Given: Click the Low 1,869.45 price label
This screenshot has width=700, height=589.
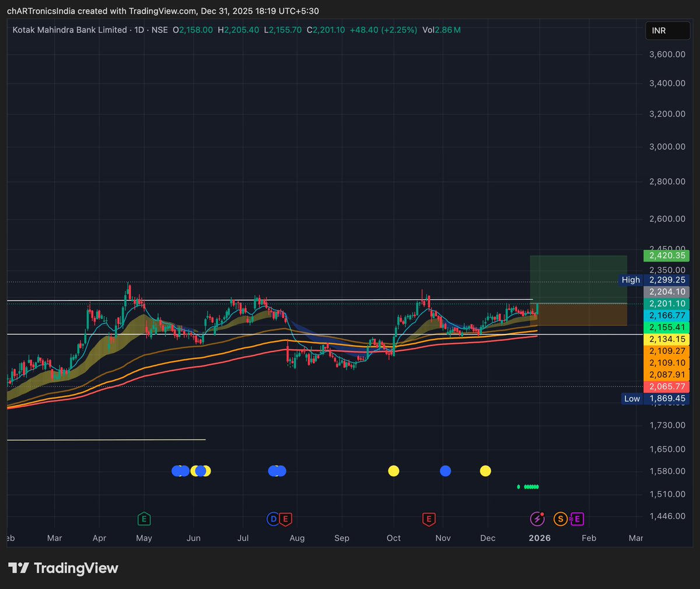Looking at the screenshot, I should point(655,399).
